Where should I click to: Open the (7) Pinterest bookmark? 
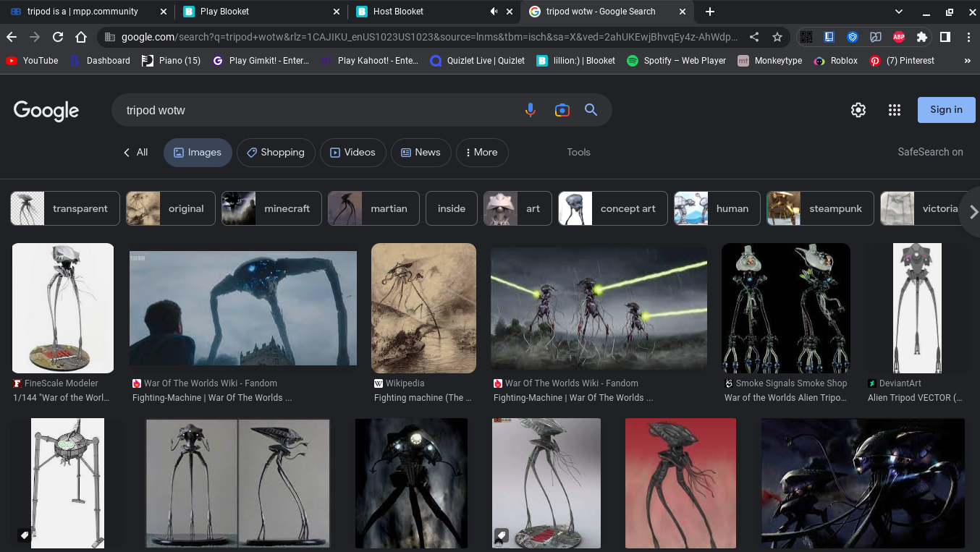902,61
